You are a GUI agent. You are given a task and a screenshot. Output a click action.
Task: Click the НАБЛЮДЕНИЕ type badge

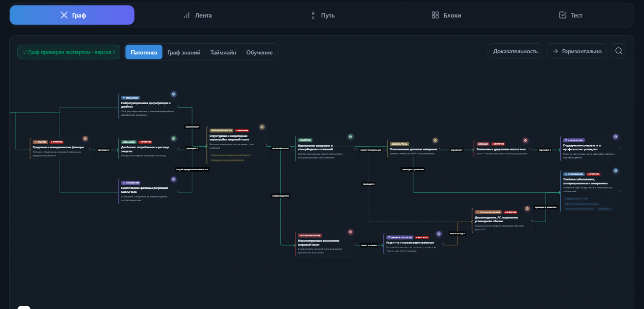[x=574, y=140]
